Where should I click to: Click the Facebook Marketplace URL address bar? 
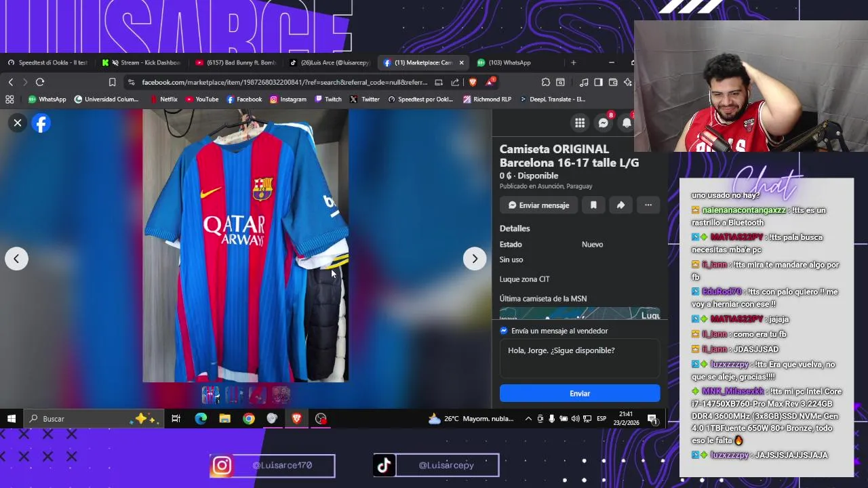(x=285, y=82)
